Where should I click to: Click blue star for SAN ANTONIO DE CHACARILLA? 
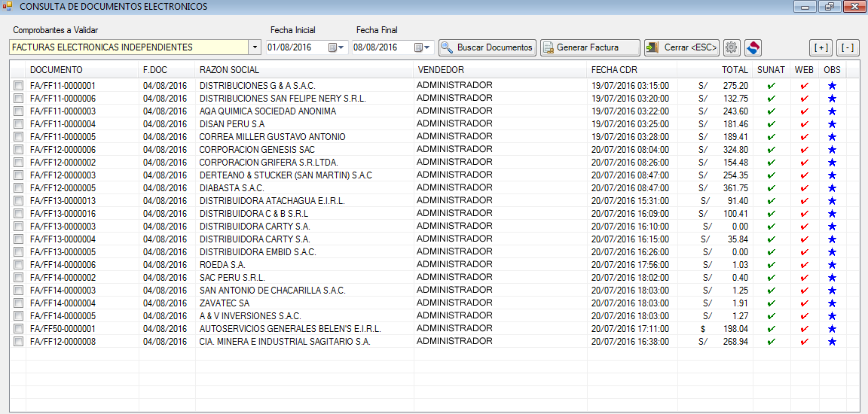(x=832, y=291)
